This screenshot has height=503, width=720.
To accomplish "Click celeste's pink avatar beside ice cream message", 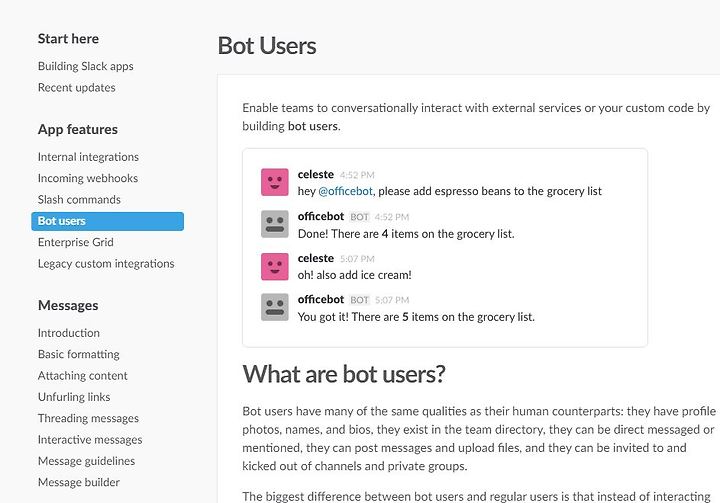I will pos(275,266).
